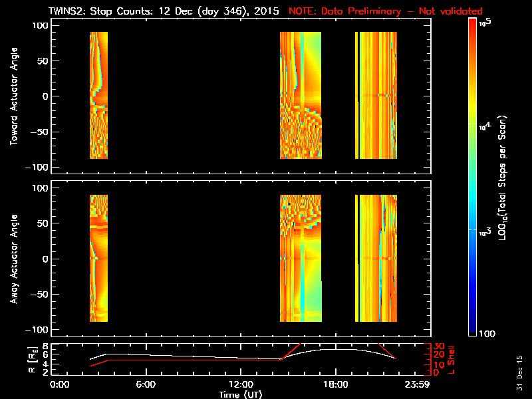This screenshot has height=399, width=532.
Task: Click the '12:00' time tick label
Action: pos(241,384)
